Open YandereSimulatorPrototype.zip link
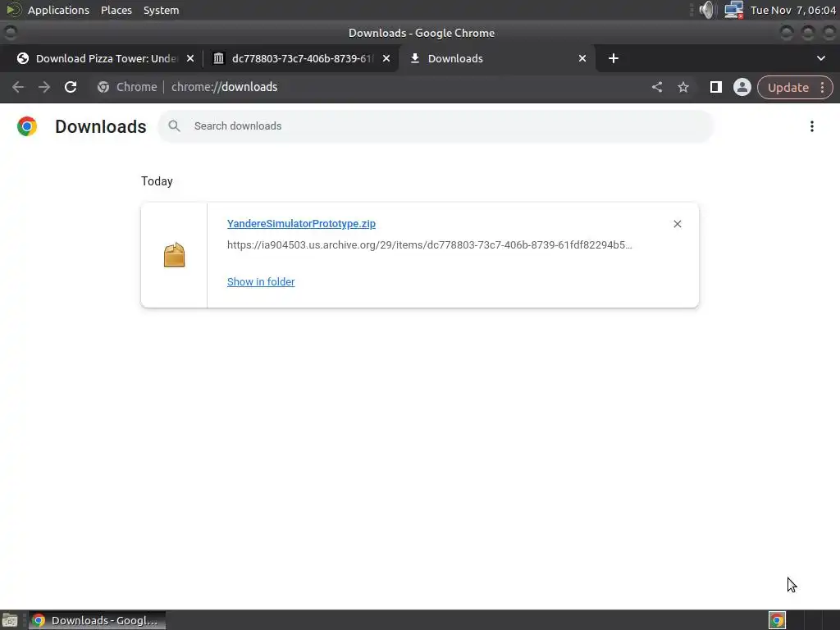840x630 pixels. point(301,224)
